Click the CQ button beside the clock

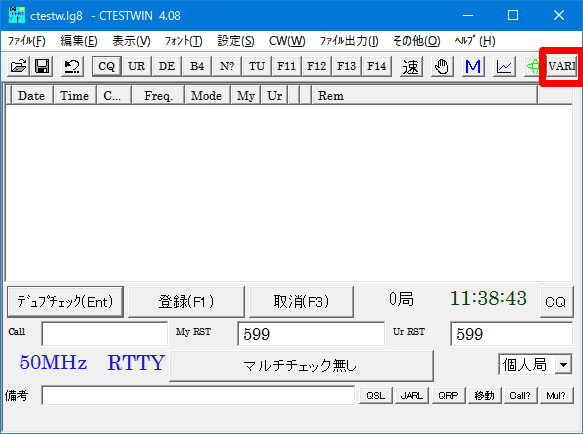[x=556, y=302]
